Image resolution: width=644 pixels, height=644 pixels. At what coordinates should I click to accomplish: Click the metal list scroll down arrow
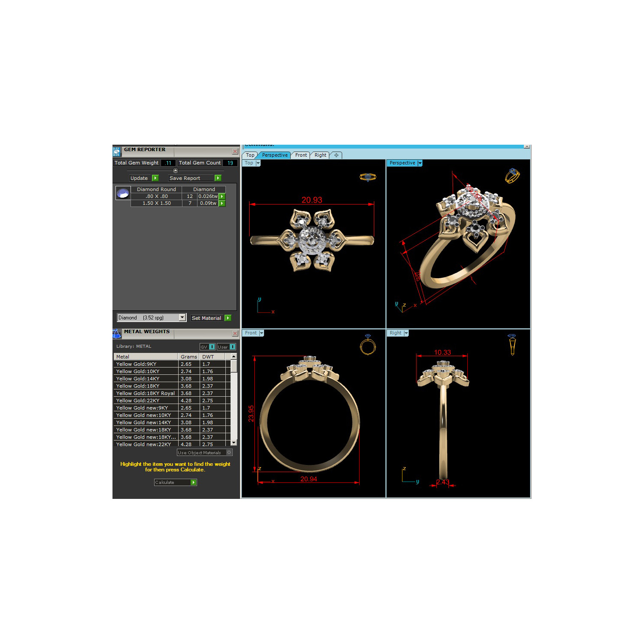(x=234, y=443)
